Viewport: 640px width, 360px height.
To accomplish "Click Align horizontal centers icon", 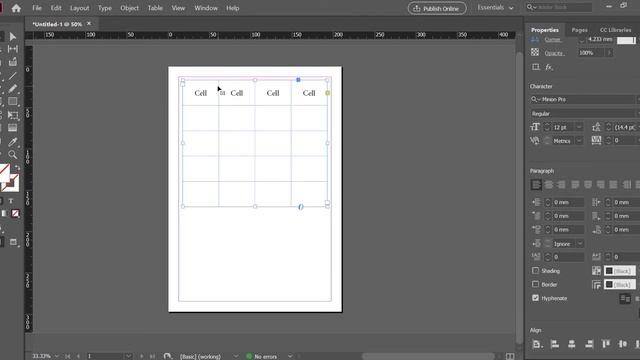I will 572,344.
